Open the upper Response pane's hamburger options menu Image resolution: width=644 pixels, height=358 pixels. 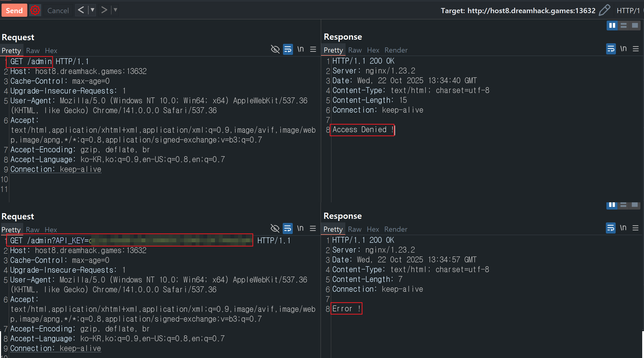(x=635, y=49)
